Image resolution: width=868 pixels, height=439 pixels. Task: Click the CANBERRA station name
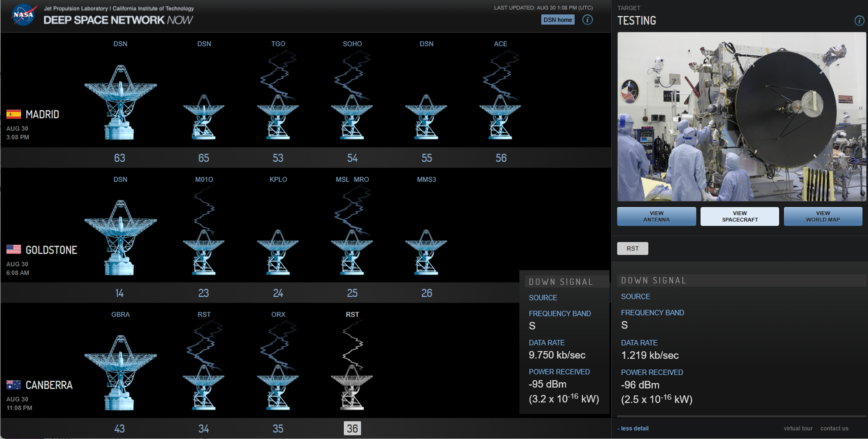pyautogui.click(x=49, y=385)
